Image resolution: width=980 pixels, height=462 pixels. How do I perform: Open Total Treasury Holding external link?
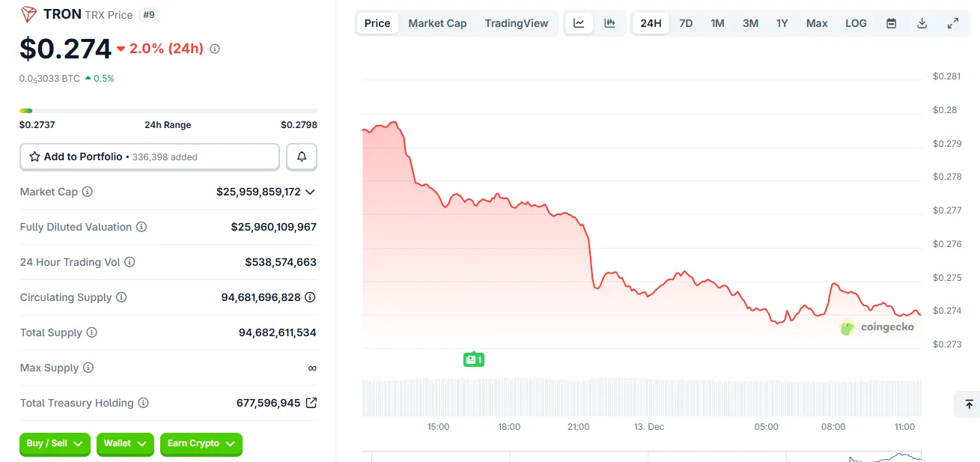click(312, 403)
